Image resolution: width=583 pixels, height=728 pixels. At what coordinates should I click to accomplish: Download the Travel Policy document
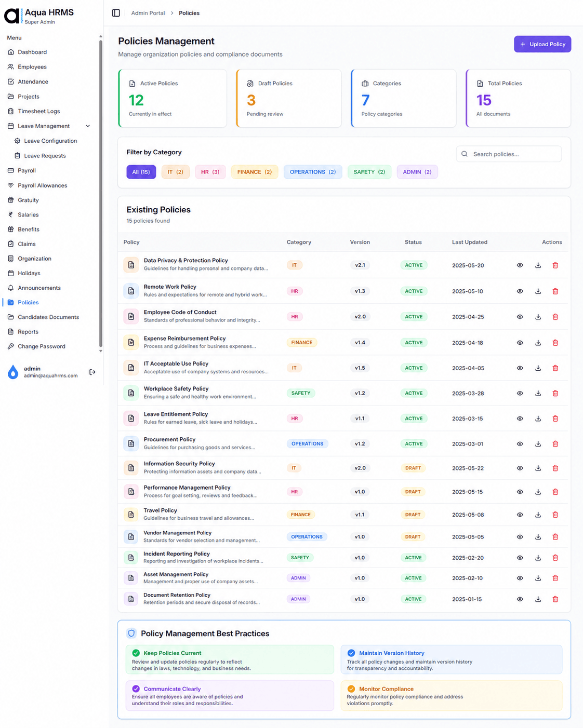coord(538,515)
